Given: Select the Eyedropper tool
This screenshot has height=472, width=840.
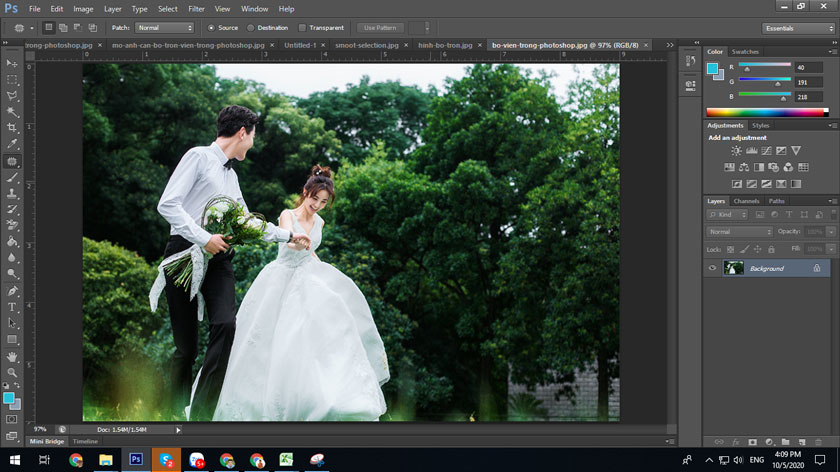Looking at the screenshot, I should coord(12,144).
